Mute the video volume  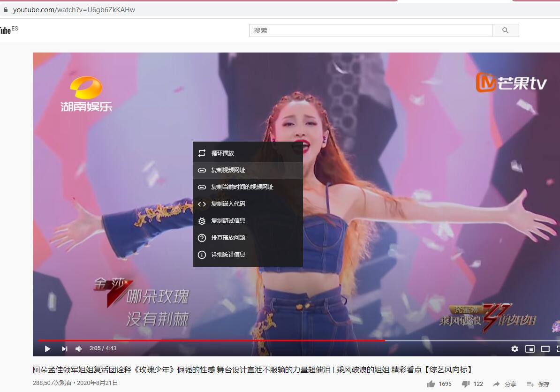[x=79, y=349]
